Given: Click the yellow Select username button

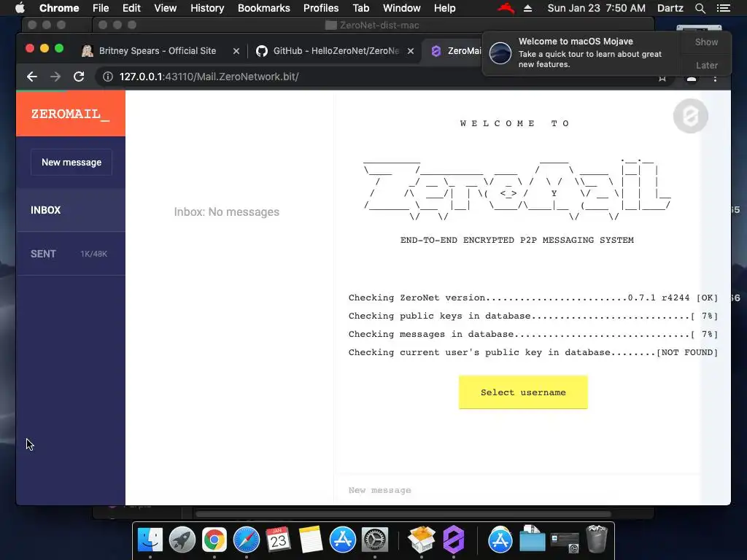Looking at the screenshot, I should point(523,392).
